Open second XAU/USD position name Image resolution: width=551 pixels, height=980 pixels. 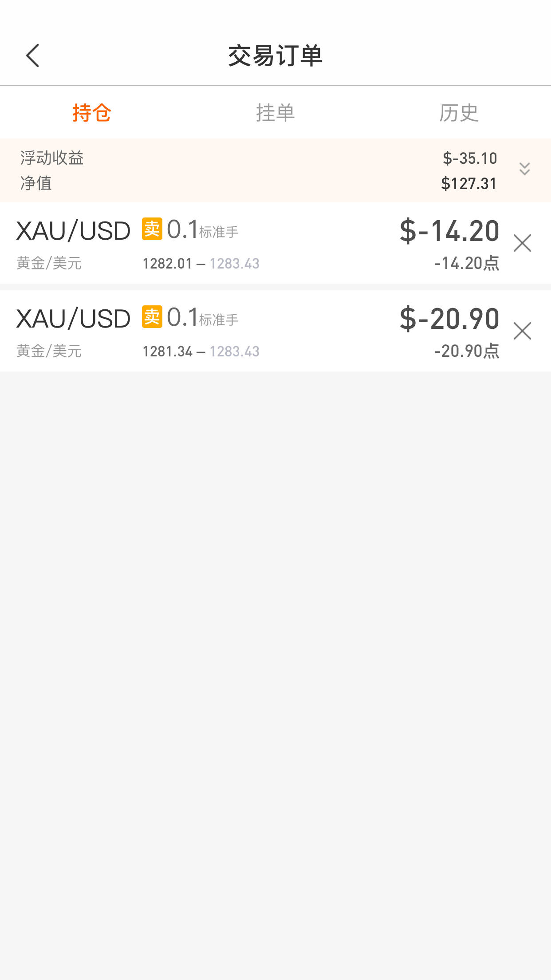[73, 319]
